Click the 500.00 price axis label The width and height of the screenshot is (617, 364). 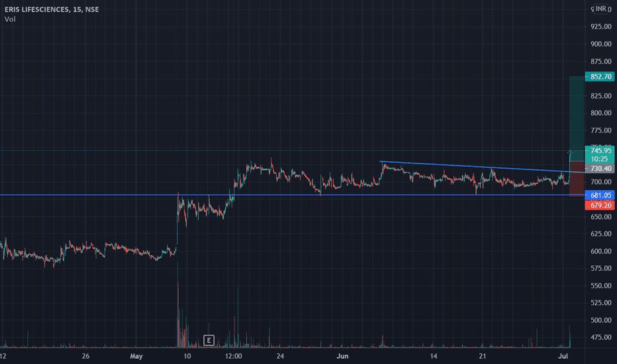601,320
